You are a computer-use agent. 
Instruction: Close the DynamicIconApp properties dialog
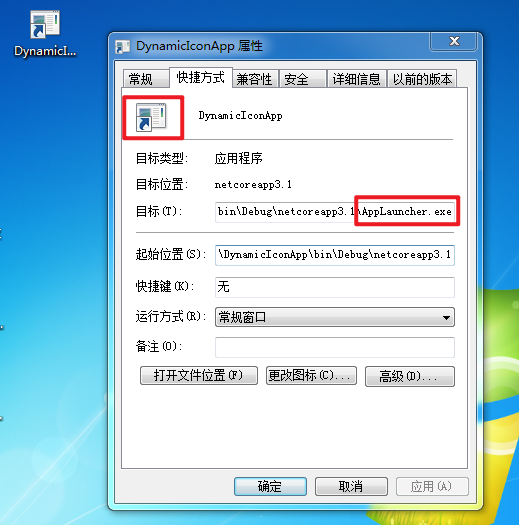coord(454,41)
